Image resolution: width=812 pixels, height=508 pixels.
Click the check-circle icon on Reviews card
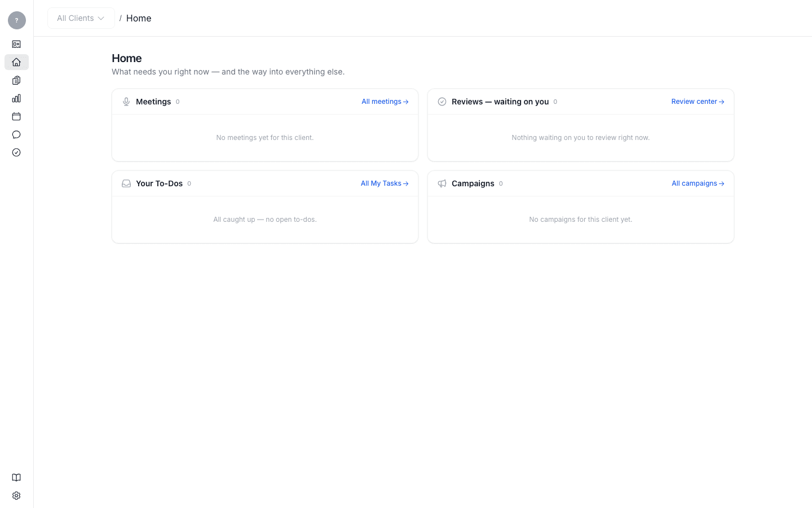[x=442, y=102]
